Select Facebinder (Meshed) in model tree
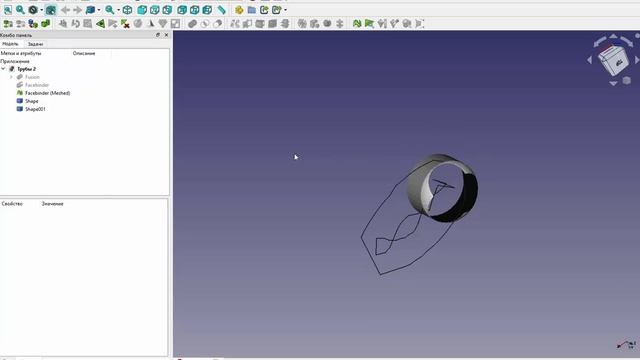The image size is (640, 360). pyautogui.click(x=47, y=93)
